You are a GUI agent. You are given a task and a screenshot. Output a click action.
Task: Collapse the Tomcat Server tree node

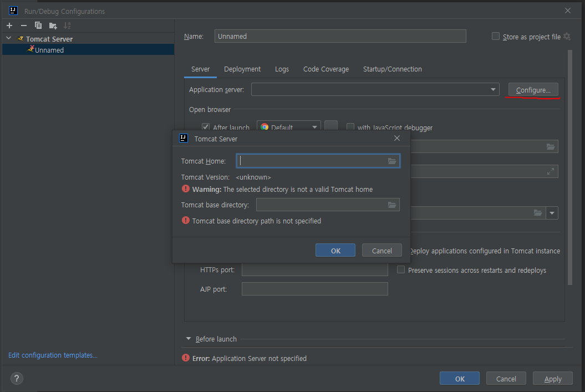tap(9, 38)
